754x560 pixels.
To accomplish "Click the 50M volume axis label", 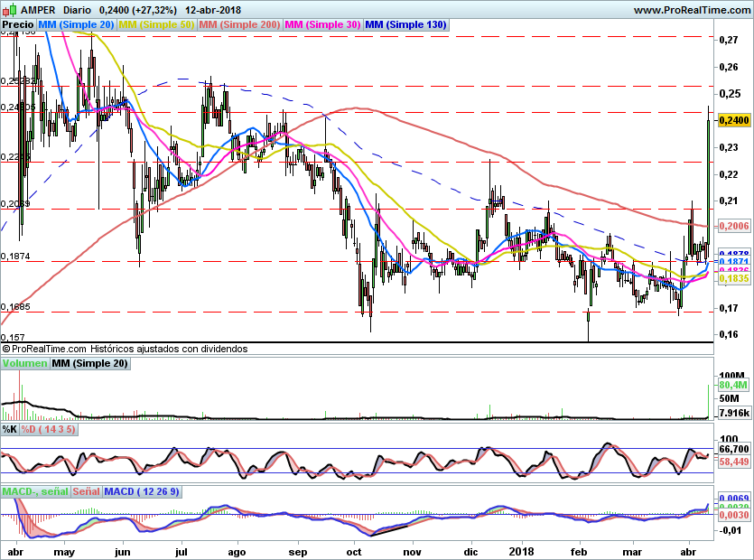I will tap(729, 398).
